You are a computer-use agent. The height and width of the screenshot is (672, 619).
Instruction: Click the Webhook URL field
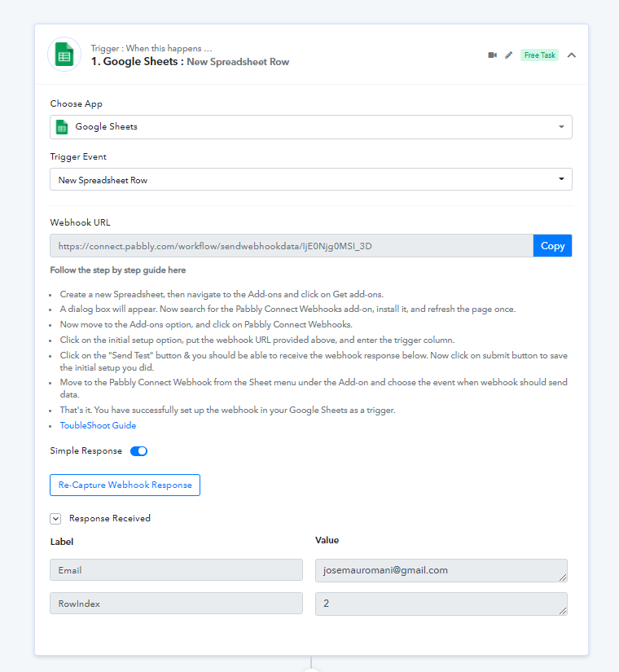[x=292, y=245]
